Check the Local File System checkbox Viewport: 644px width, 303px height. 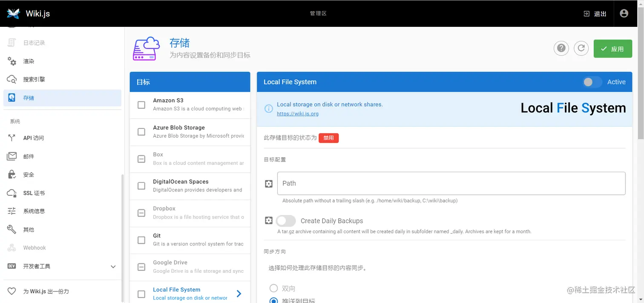pos(141,294)
